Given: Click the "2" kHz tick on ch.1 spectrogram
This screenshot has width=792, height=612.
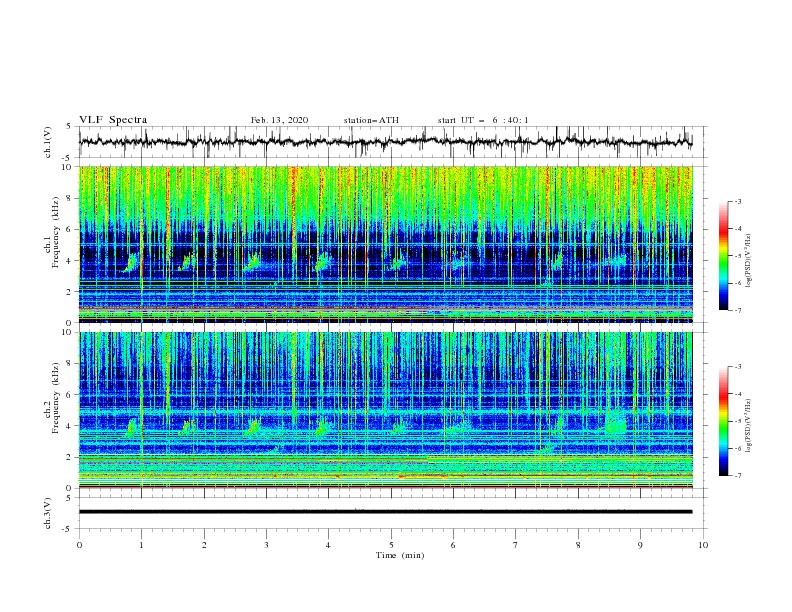Looking at the screenshot, I should coord(69,291).
